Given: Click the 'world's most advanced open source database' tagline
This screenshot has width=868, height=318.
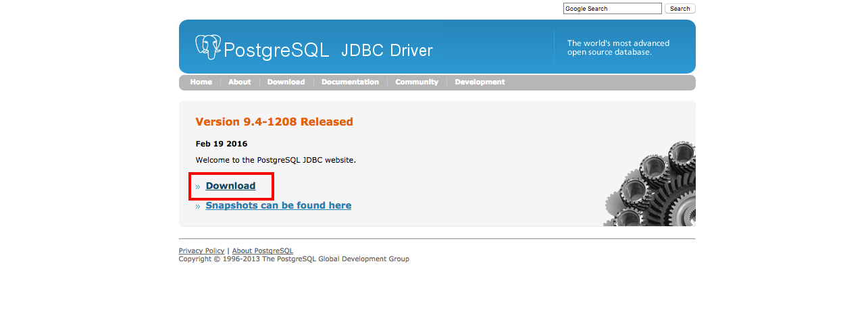Looking at the screenshot, I should point(618,47).
